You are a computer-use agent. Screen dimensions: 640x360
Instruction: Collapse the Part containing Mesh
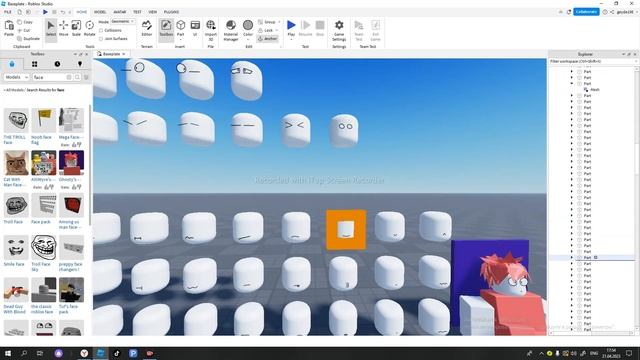pos(572,83)
